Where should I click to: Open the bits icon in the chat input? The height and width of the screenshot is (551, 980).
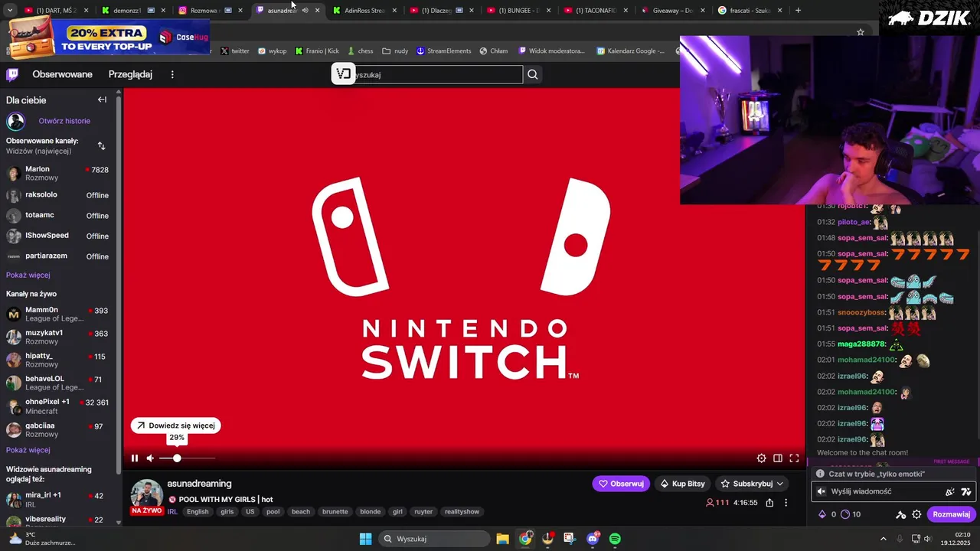tap(950, 492)
